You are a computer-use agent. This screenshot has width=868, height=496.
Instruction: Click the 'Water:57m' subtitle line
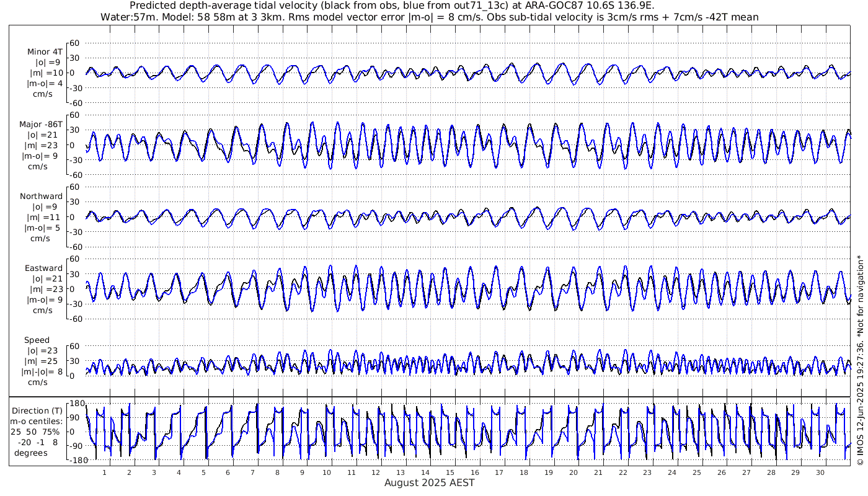(x=429, y=17)
